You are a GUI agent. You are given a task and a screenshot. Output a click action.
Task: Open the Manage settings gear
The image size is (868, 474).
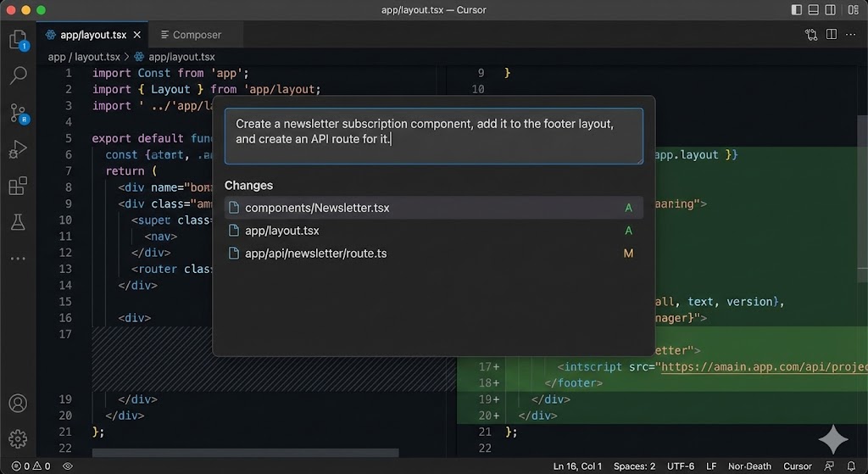(x=18, y=439)
